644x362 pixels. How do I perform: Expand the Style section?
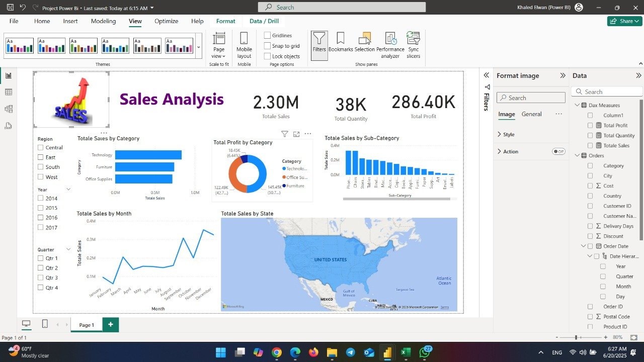click(x=499, y=135)
